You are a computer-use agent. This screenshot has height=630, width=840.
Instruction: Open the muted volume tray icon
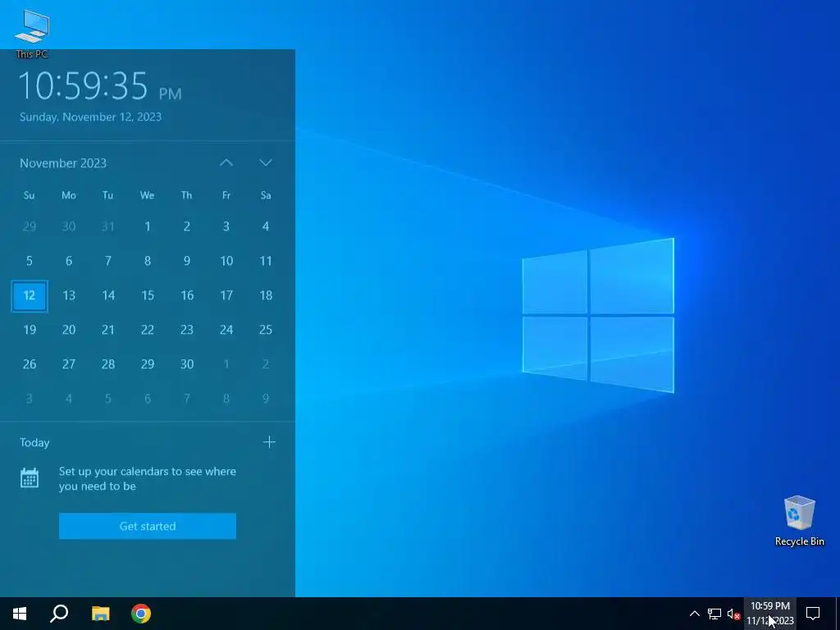click(x=733, y=614)
